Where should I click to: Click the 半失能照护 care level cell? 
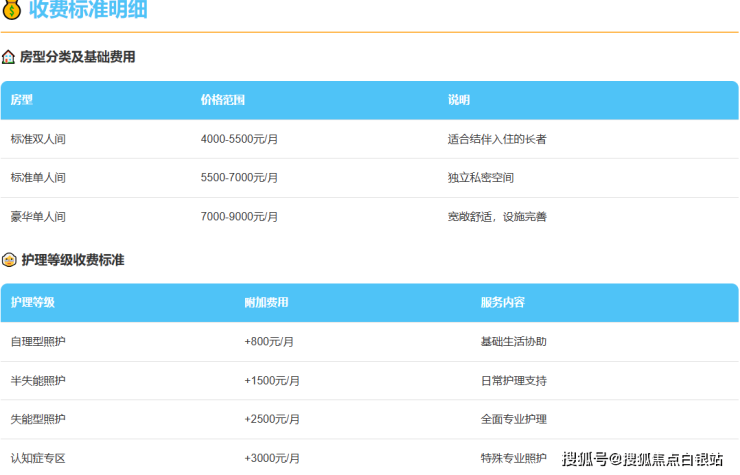click(x=38, y=381)
